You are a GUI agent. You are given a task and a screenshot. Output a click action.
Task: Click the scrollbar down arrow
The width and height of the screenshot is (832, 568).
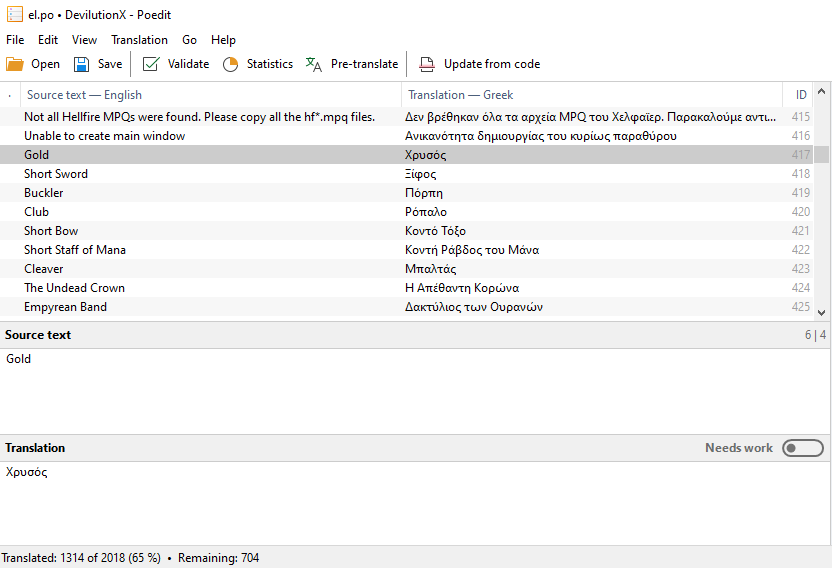[x=821, y=313]
